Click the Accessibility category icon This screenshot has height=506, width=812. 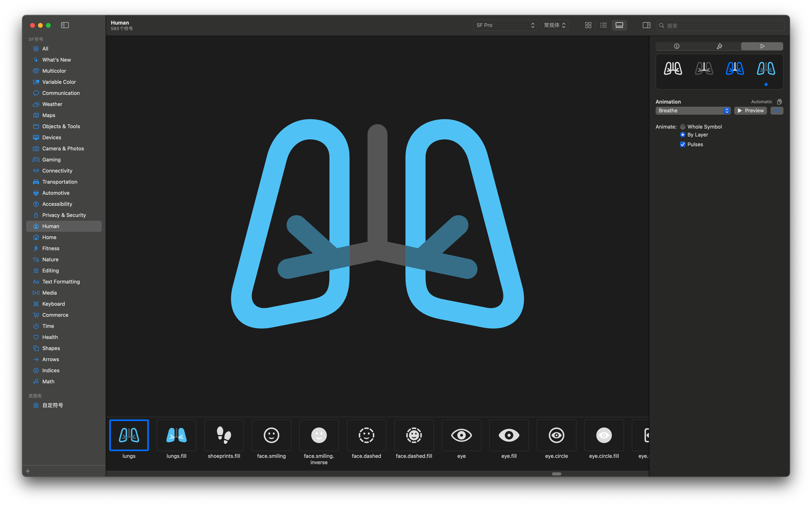click(x=36, y=204)
